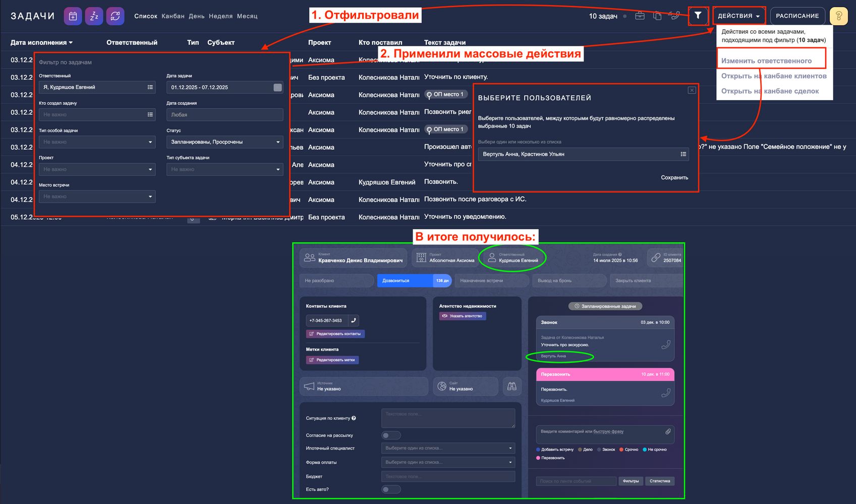
Task: Click the add-task calendar icon
Action: pyautogui.click(x=73, y=16)
